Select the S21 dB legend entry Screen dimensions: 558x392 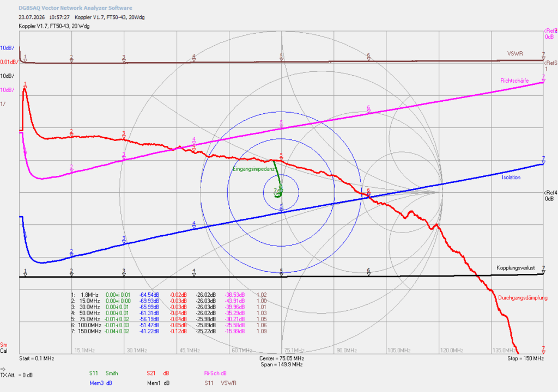tap(158, 373)
